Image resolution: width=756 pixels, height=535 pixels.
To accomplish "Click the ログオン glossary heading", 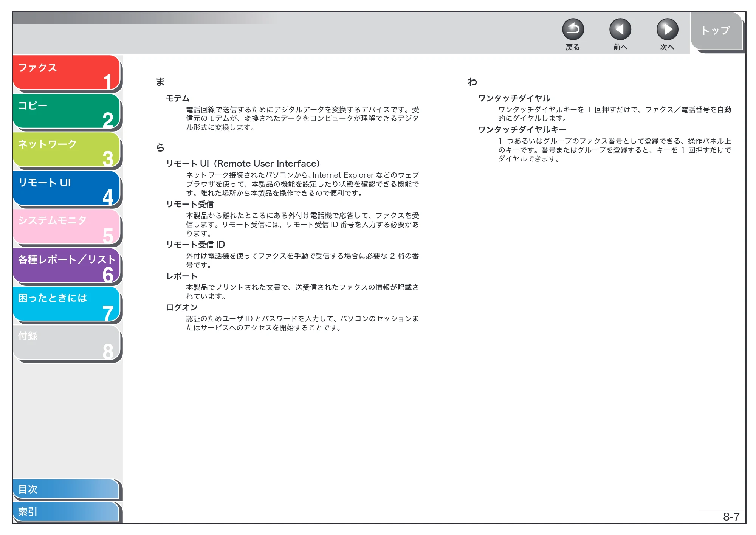I will pyautogui.click(x=182, y=307).
